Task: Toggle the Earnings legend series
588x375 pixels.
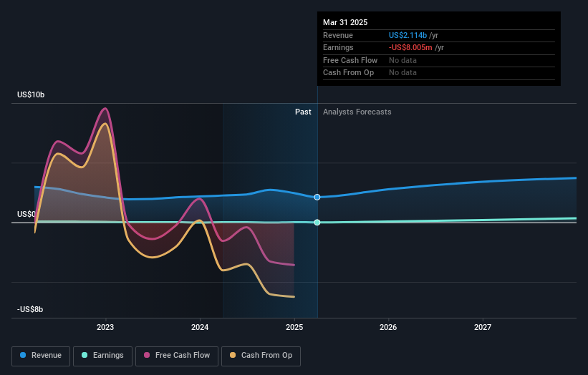Action: click(102, 356)
